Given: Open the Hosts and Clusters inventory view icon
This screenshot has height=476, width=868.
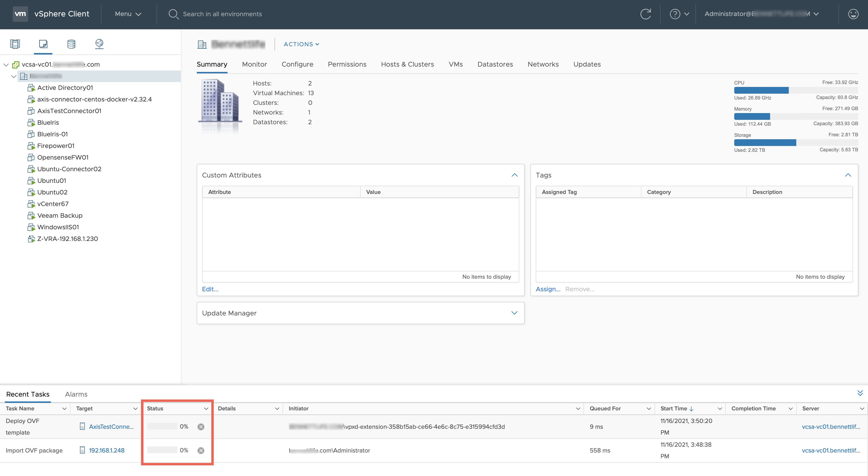Looking at the screenshot, I should pyautogui.click(x=15, y=44).
